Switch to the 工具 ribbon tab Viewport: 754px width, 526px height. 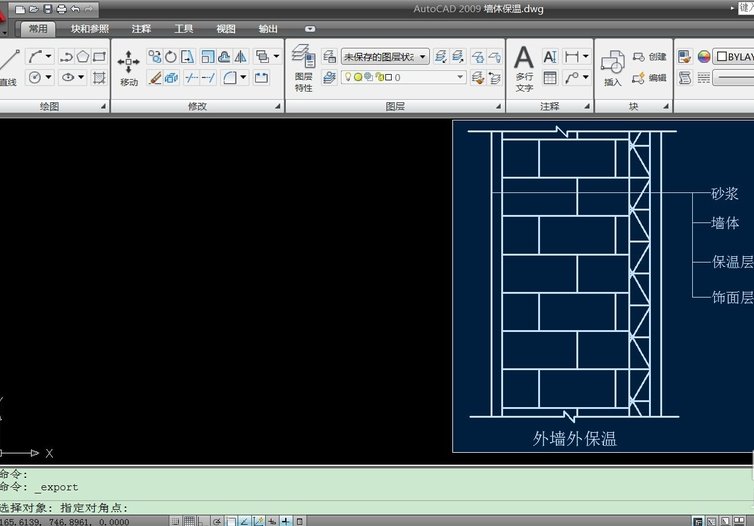click(184, 29)
